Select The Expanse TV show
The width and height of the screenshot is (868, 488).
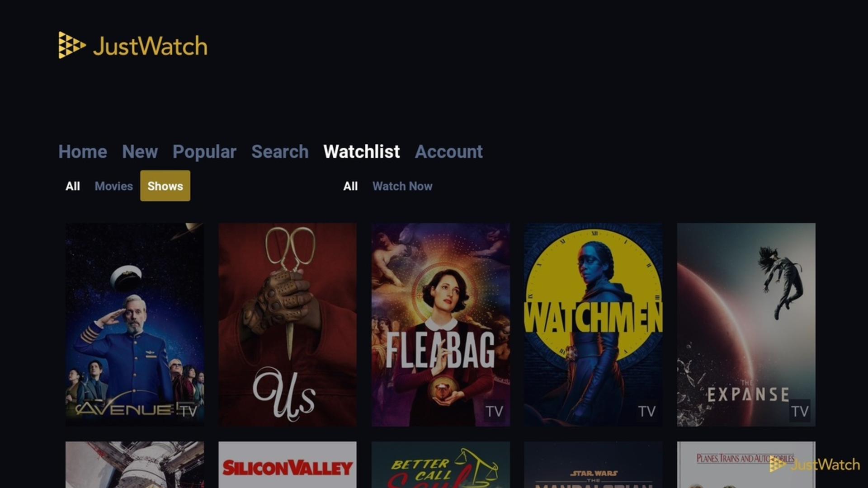tap(746, 324)
